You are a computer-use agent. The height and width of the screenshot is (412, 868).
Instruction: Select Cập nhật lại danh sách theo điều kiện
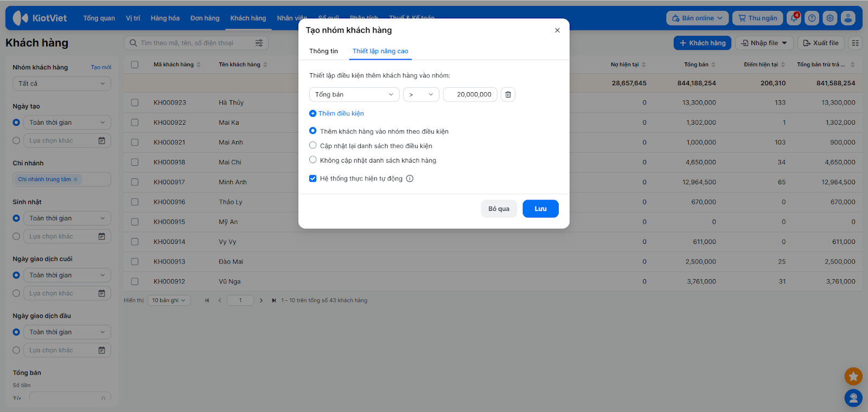[x=313, y=145]
